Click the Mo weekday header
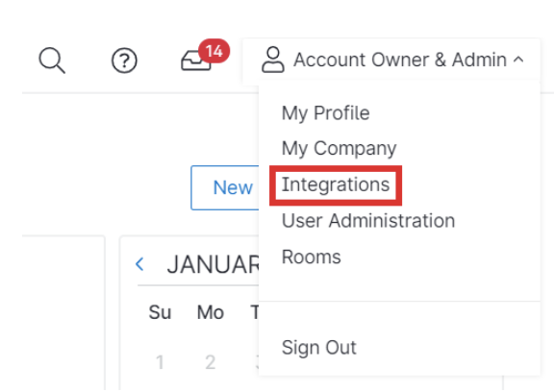This screenshot has width=554, height=392. tap(211, 312)
